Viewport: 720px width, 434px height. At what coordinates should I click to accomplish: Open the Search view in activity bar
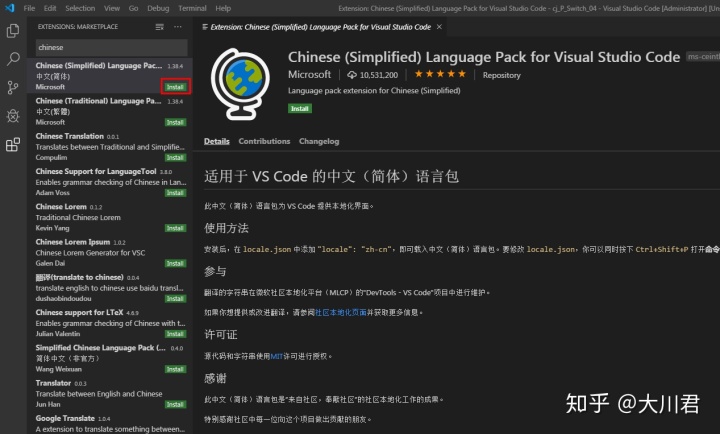coord(13,59)
